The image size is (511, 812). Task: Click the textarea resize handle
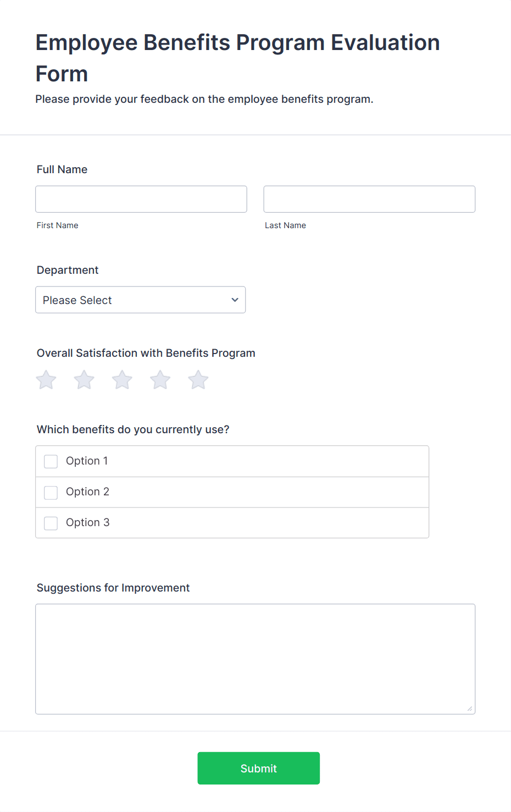point(470,709)
